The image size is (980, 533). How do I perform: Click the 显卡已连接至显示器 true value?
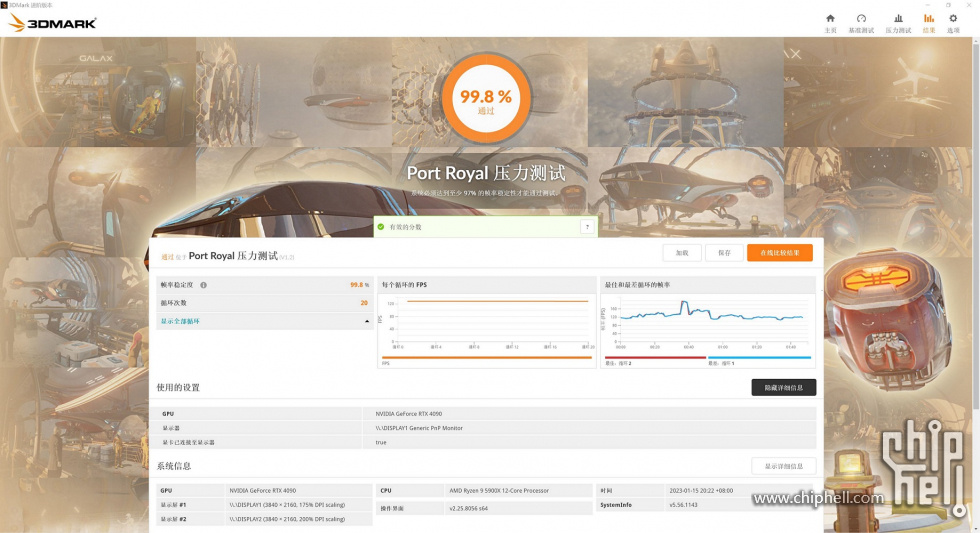click(381, 442)
